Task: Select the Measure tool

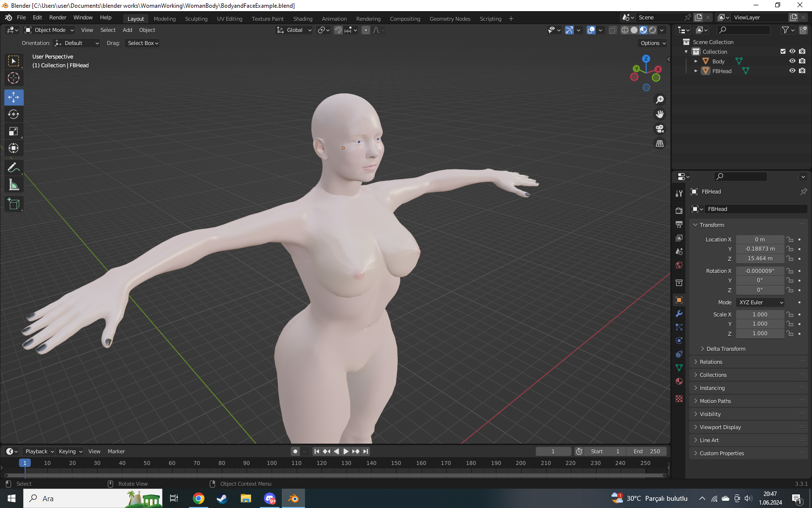Action: click(14, 185)
